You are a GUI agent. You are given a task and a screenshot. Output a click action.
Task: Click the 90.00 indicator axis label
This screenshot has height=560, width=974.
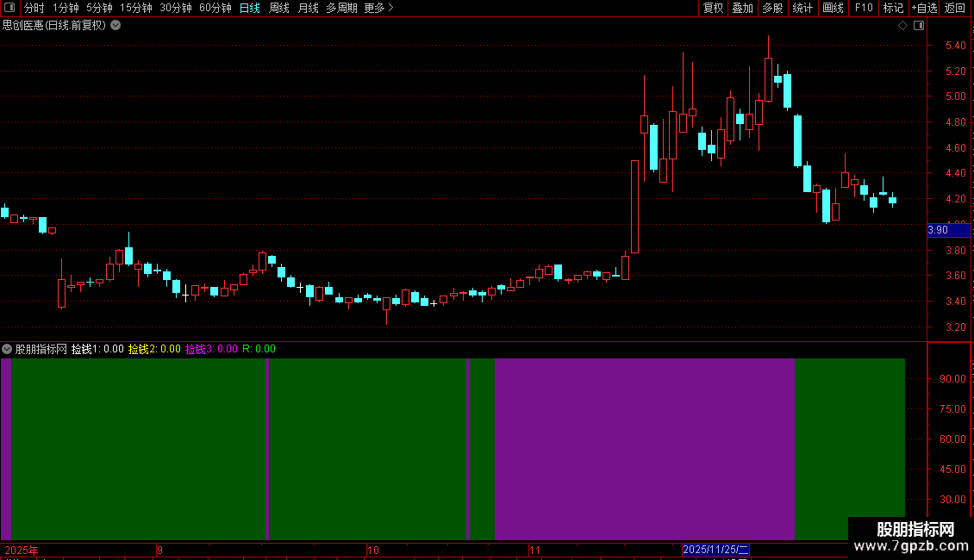[x=952, y=379]
